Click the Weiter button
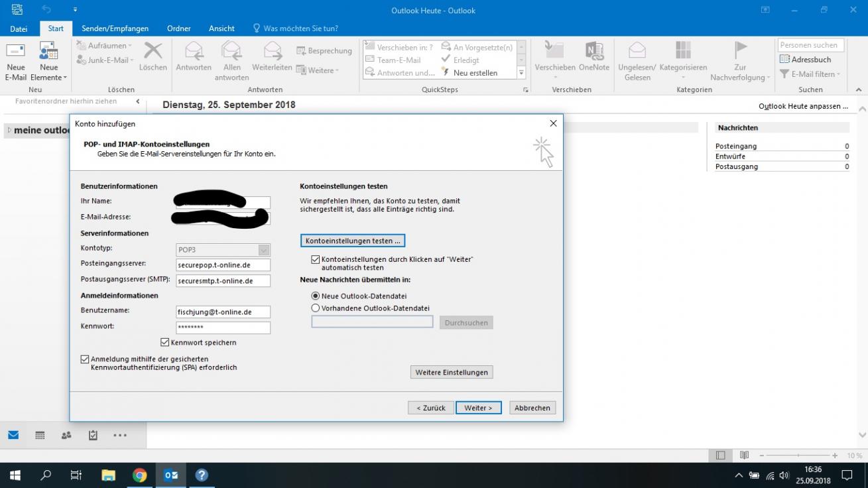868x488 pixels. tap(478, 408)
